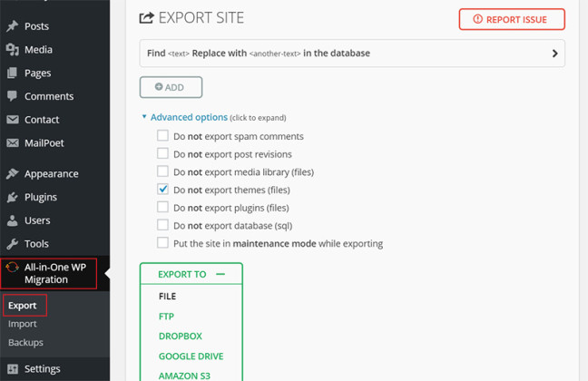Screen dimensions: 588x381
Task: Uncheck Do not export themes
Action: coord(162,189)
